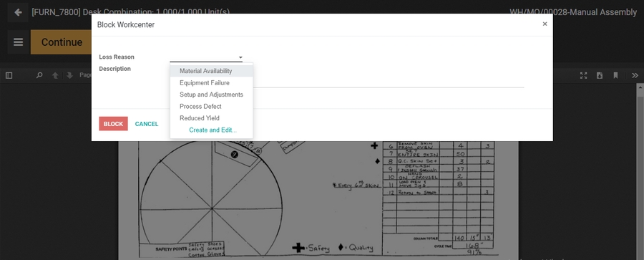Screen dimensions: 644x260
Task: Switch PDF viewer to presentation mode icon
Action: [584, 75]
